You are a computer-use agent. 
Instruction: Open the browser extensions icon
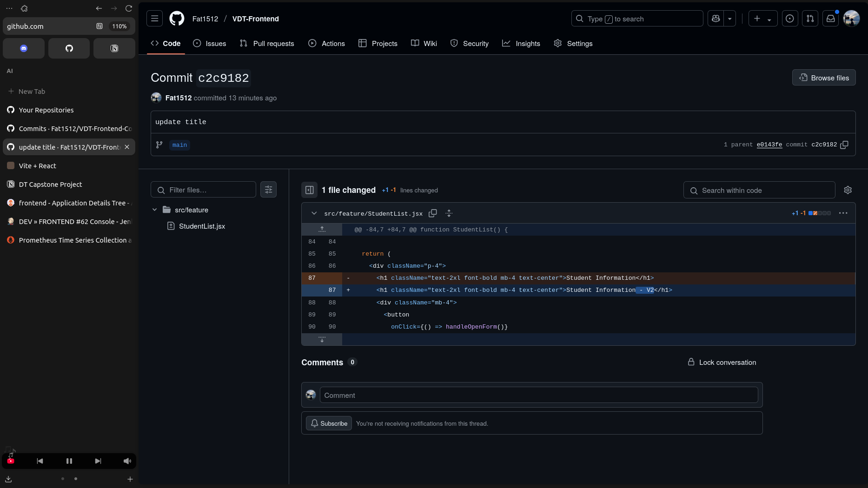pos(24,8)
